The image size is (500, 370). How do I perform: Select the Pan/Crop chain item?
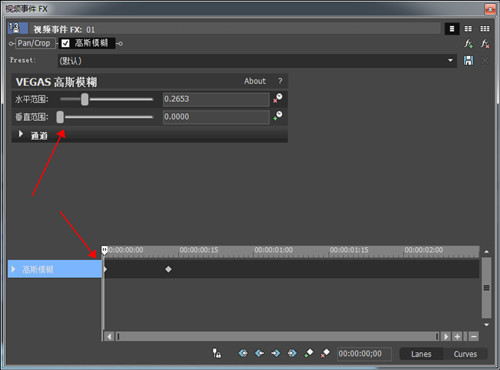pyautogui.click(x=34, y=43)
